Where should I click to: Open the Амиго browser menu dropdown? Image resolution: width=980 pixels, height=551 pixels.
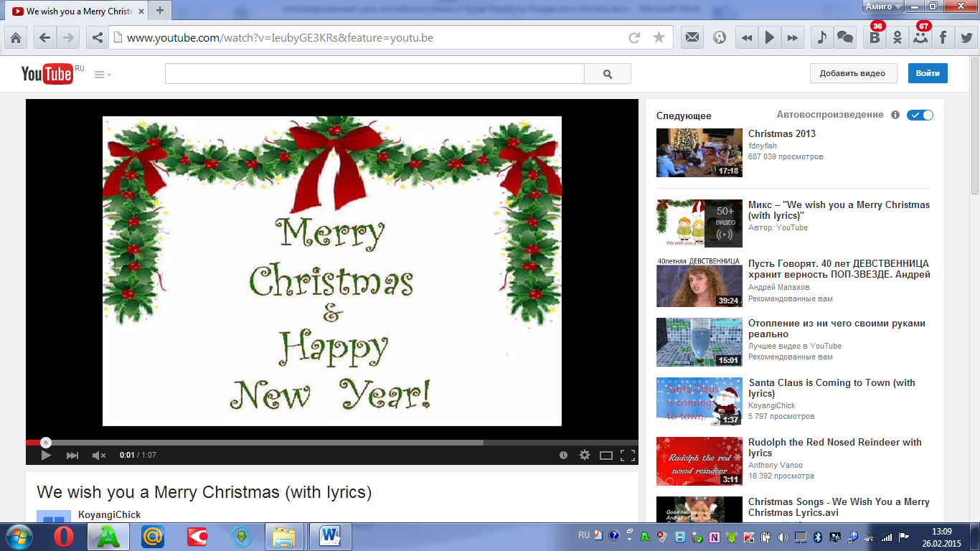(x=883, y=6)
